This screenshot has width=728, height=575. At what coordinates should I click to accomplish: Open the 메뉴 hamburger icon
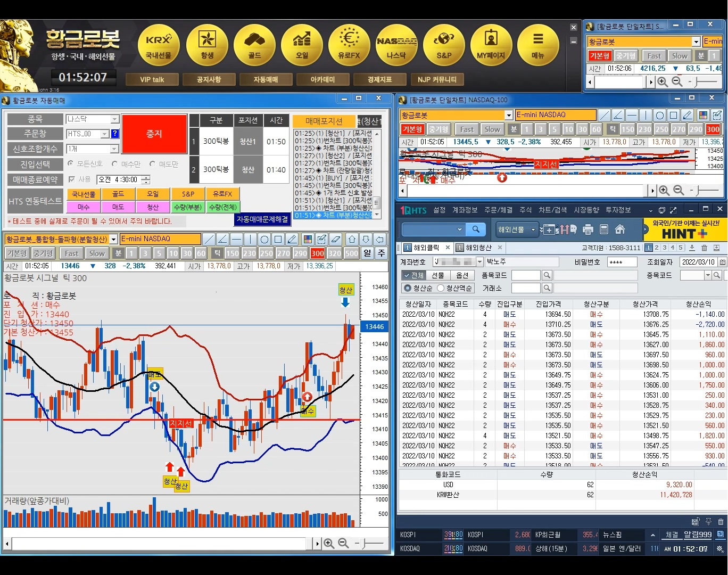(538, 45)
